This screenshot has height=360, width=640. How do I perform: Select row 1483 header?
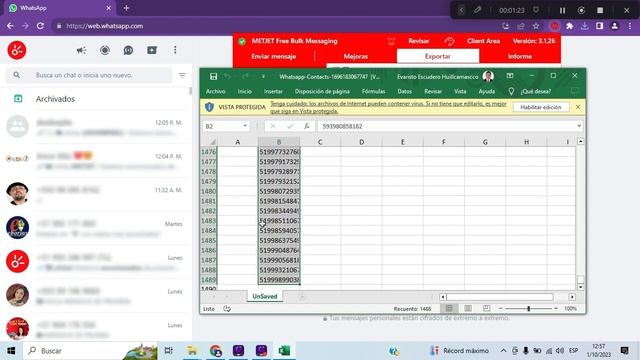tap(209, 221)
